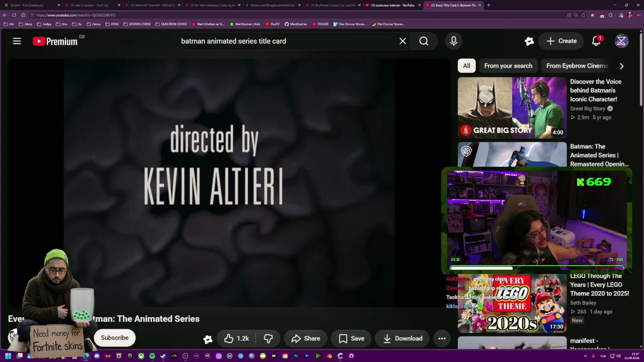Click the browser address bar URL
Screen dimensions: 644x362
coord(75,15)
